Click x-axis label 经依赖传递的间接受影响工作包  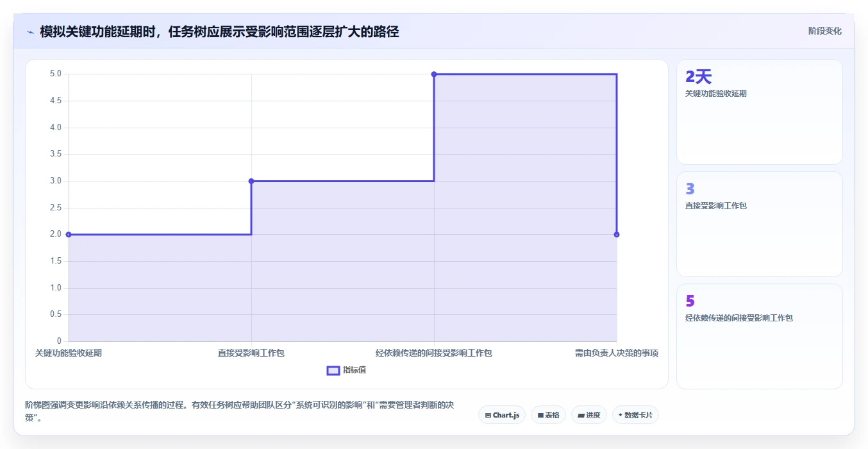pos(434,353)
